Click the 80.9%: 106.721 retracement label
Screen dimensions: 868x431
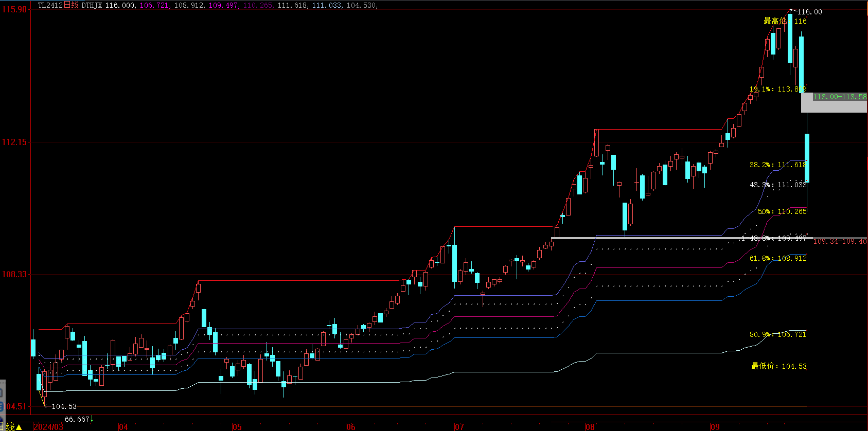click(778, 334)
